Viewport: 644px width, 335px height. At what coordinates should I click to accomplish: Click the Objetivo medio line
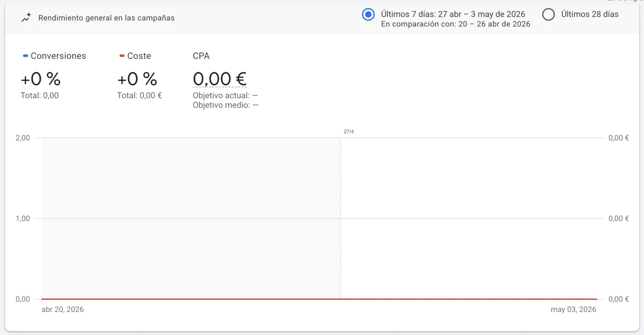(x=225, y=105)
